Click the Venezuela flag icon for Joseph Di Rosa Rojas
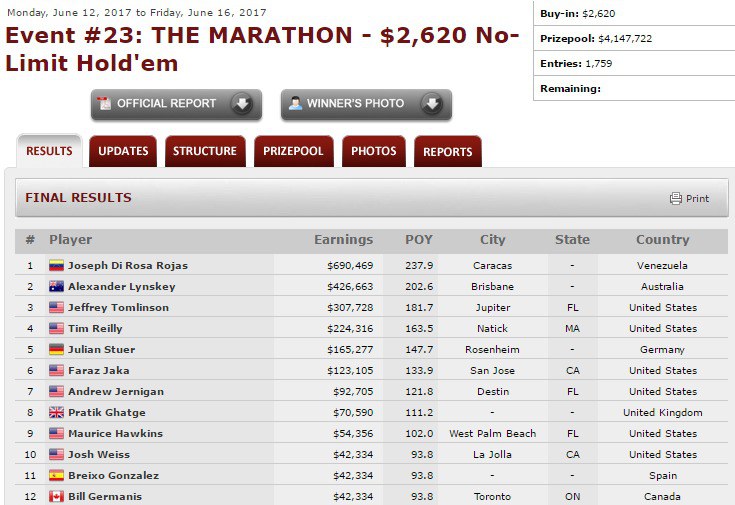The image size is (735, 505). point(57,266)
